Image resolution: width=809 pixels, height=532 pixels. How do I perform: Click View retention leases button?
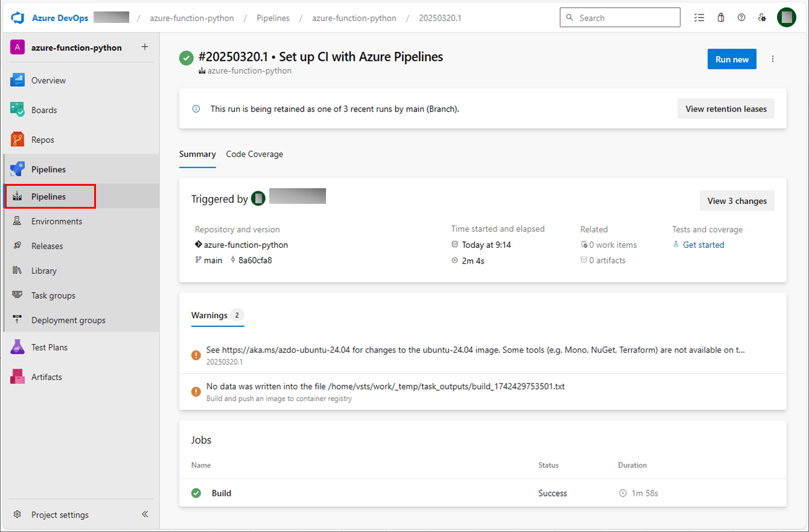pyautogui.click(x=726, y=109)
